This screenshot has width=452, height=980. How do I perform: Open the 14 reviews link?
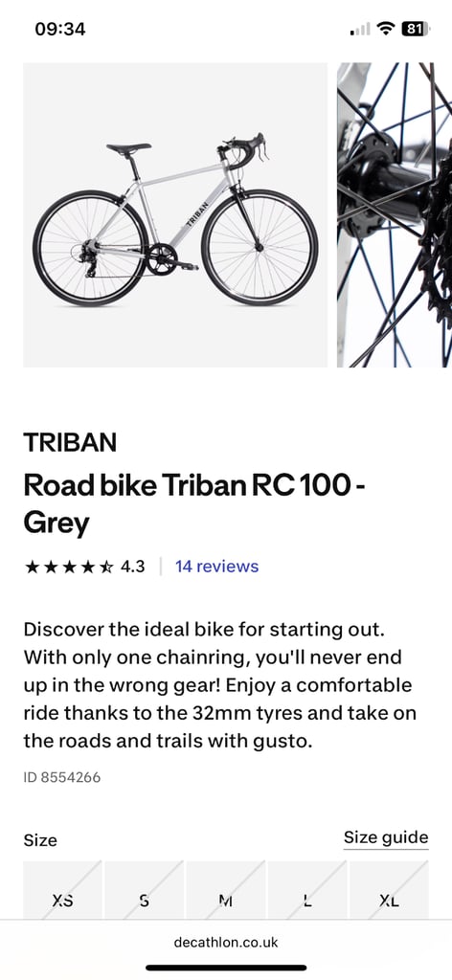[x=217, y=567]
